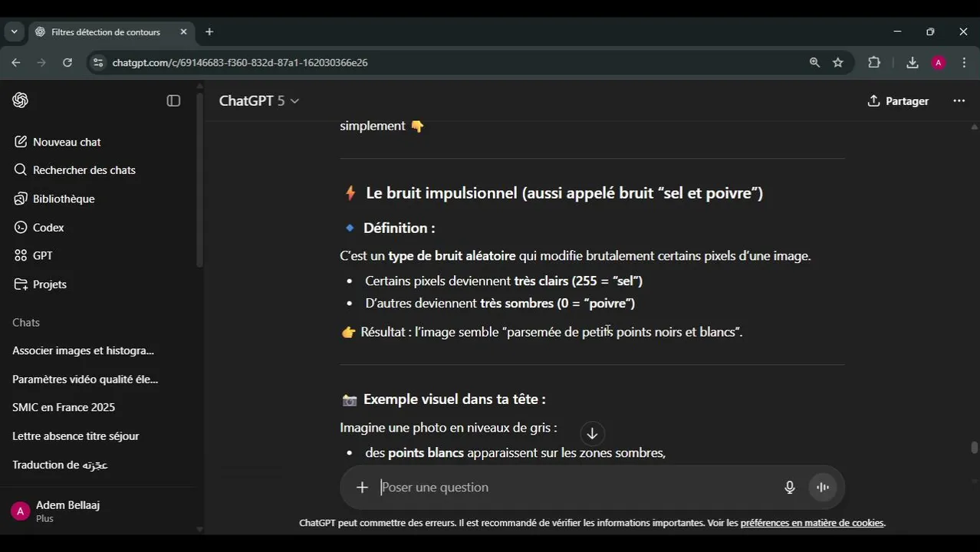Click the lightning bolt emoji in heading
The image size is (980, 552).
pos(350,193)
